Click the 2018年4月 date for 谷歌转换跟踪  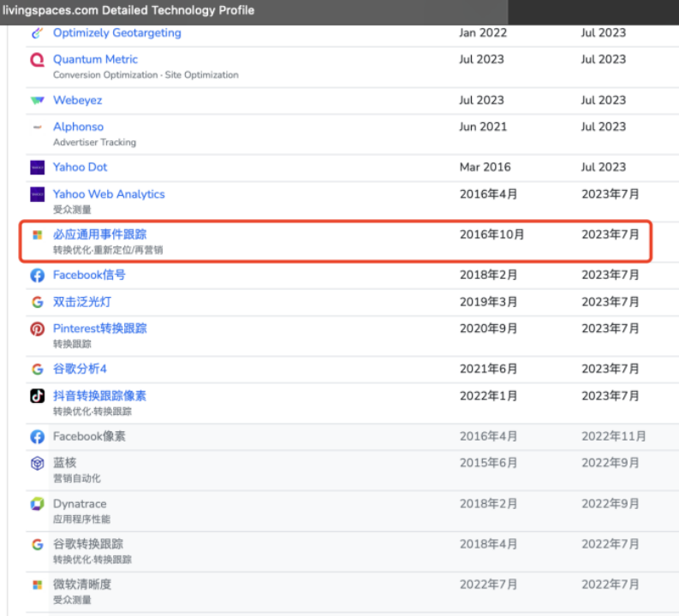tap(488, 544)
